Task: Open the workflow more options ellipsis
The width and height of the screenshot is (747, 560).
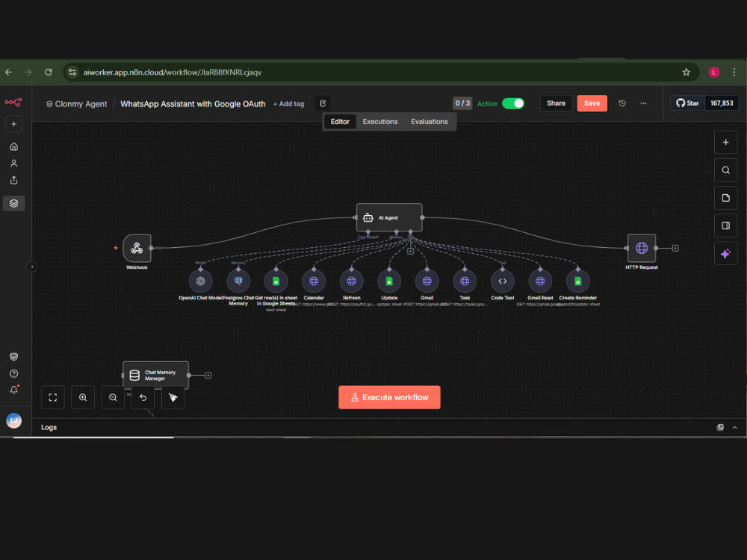Action: click(643, 103)
